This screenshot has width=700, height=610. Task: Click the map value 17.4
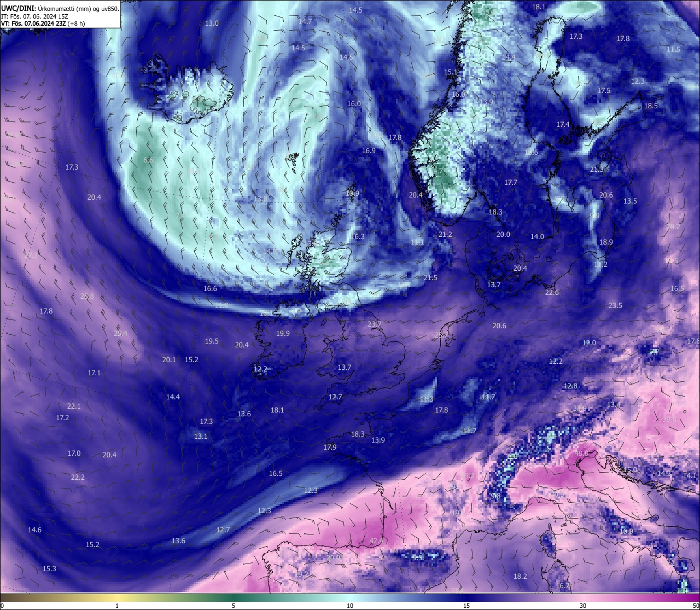pyautogui.click(x=563, y=124)
